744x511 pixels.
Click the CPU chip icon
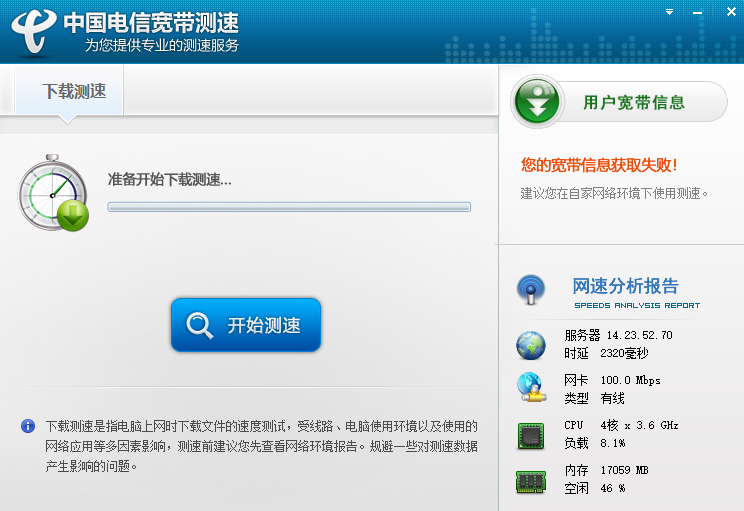530,436
